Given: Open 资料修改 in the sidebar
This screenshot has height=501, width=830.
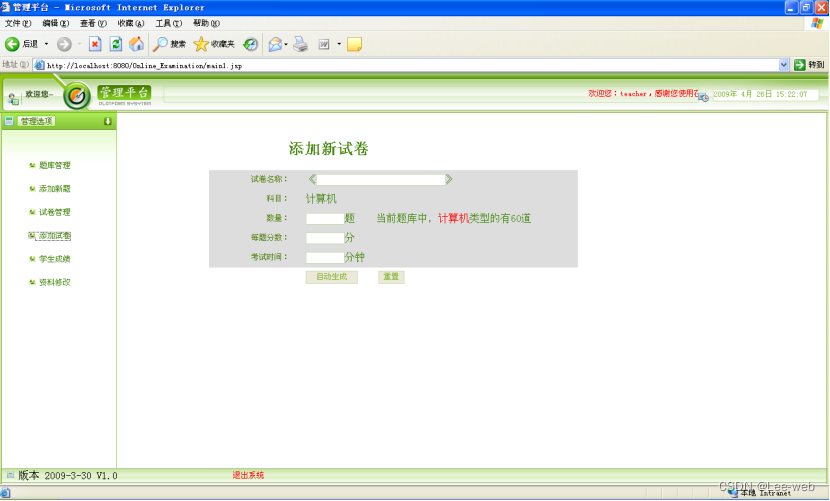Looking at the screenshot, I should pyautogui.click(x=55, y=282).
